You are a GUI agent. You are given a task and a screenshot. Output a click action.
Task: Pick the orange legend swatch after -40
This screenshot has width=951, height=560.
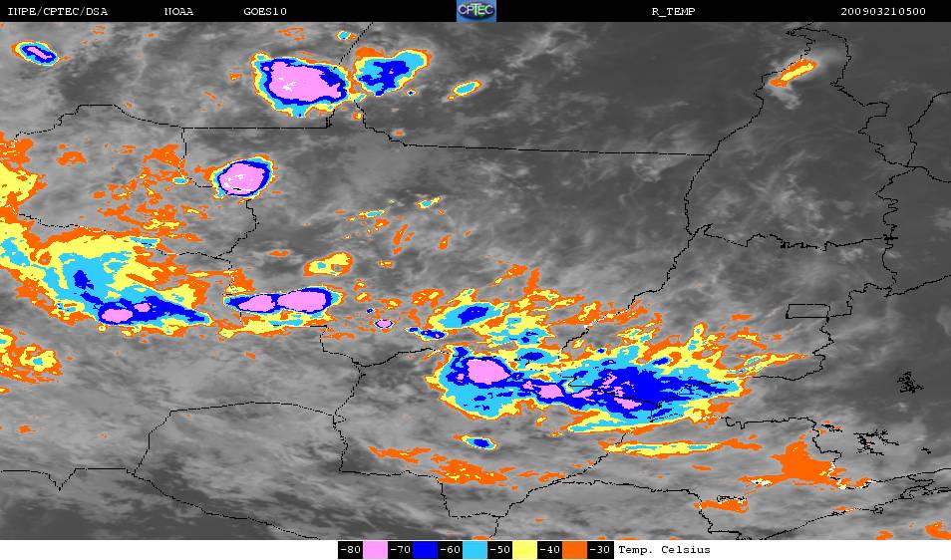(x=574, y=550)
